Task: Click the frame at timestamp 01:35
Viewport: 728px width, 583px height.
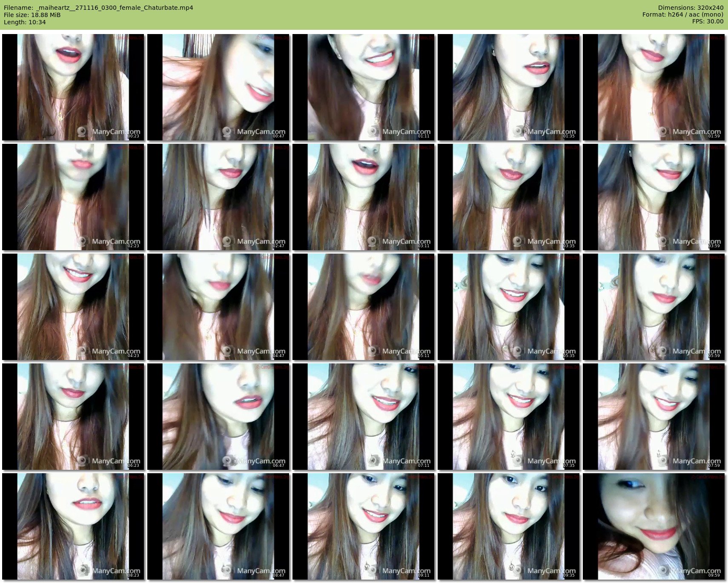Action: point(509,87)
